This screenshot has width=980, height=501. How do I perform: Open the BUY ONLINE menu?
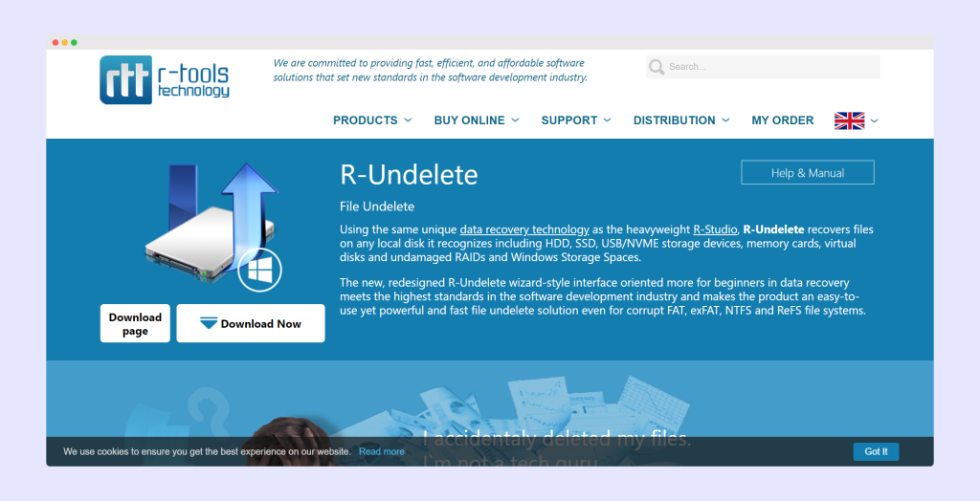[x=469, y=120]
